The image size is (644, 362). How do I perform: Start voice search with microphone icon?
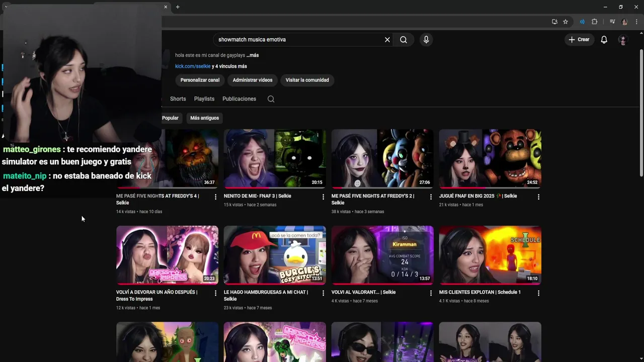[x=426, y=40]
